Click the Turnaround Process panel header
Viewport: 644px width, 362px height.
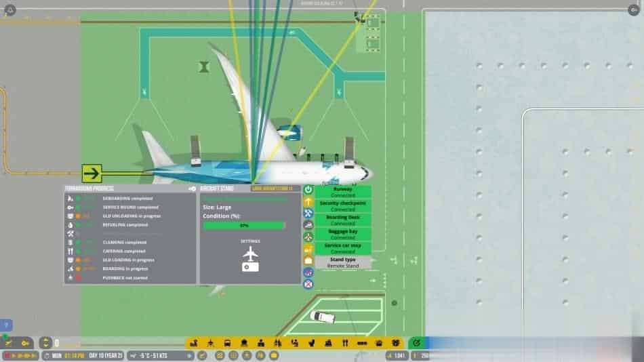pos(129,188)
